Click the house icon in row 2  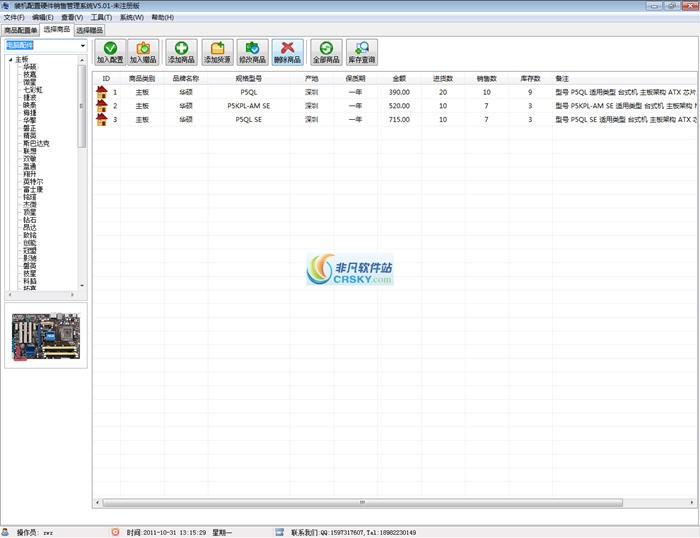pyautogui.click(x=102, y=106)
